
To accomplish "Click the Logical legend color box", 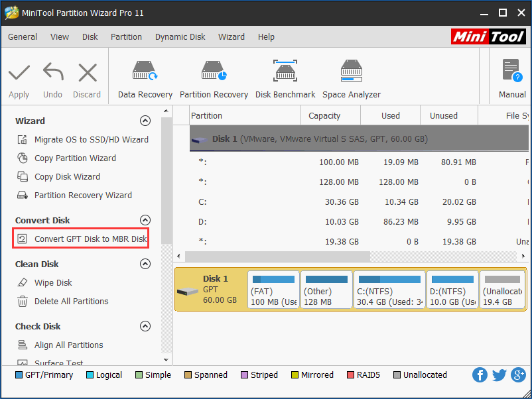I will (90, 375).
